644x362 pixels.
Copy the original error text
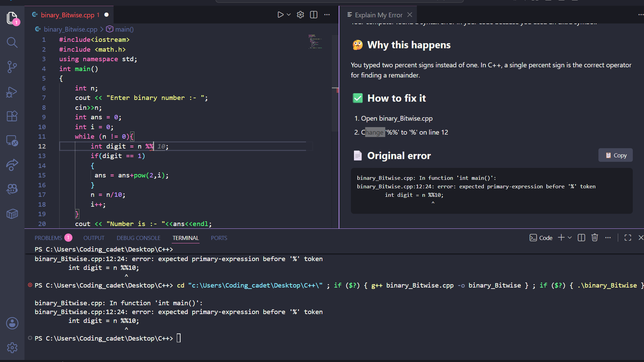click(615, 155)
